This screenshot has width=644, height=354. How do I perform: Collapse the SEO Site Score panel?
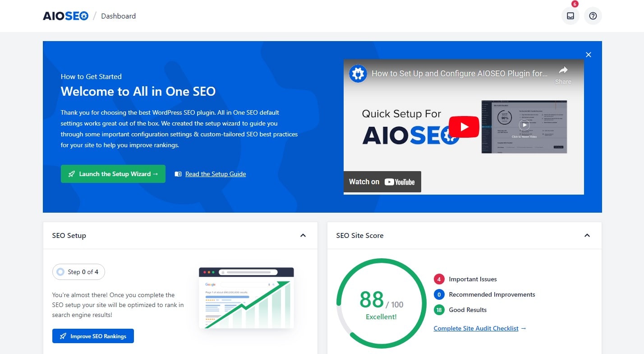point(587,235)
